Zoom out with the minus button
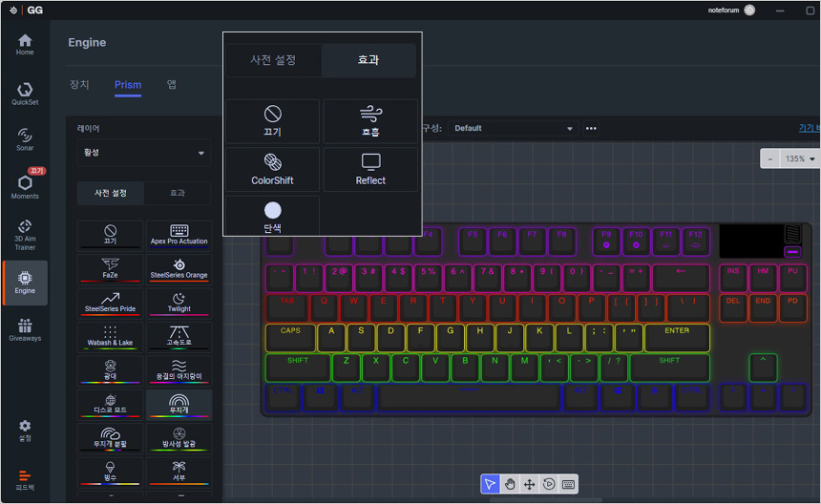The width and height of the screenshot is (821, 504). click(x=770, y=158)
